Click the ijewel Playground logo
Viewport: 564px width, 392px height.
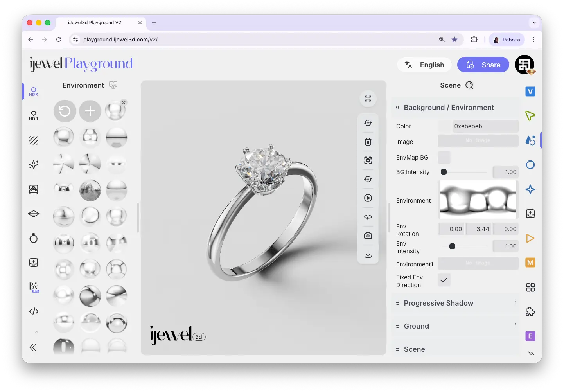[81, 64]
